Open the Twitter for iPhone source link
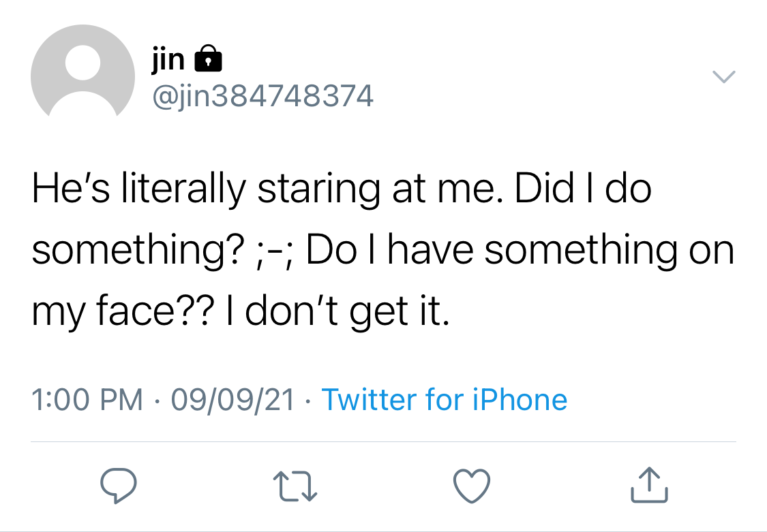Image resolution: width=767 pixels, height=532 pixels. tap(444, 399)
